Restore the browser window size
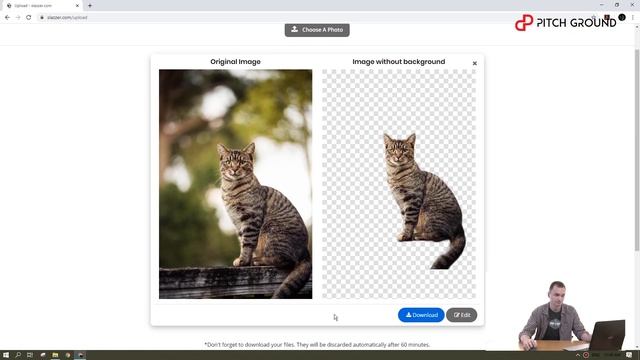The width and height of the screenshot is (640, 360). pos(617,5)
